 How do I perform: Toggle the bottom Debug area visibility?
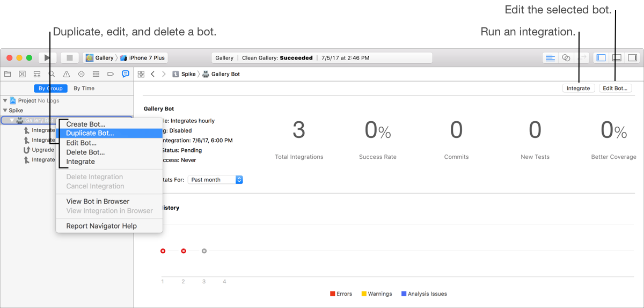[617, 58]
